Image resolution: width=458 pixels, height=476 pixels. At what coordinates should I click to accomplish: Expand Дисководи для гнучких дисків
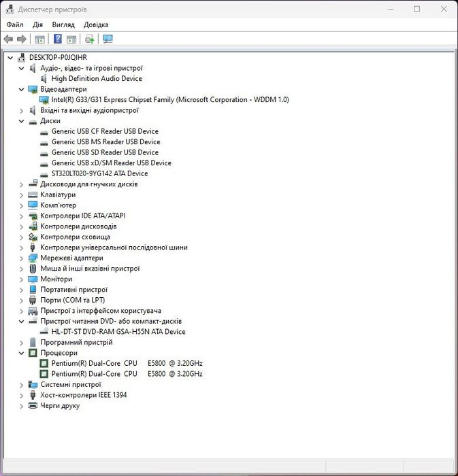pyautogui.click(x=21, y=184)
